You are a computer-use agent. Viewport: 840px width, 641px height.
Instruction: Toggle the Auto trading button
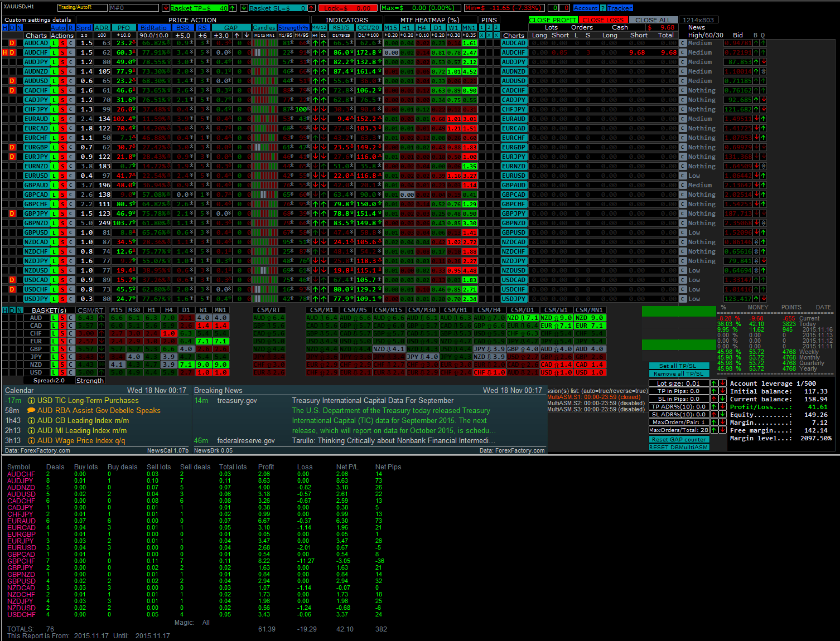coord(58,27)
